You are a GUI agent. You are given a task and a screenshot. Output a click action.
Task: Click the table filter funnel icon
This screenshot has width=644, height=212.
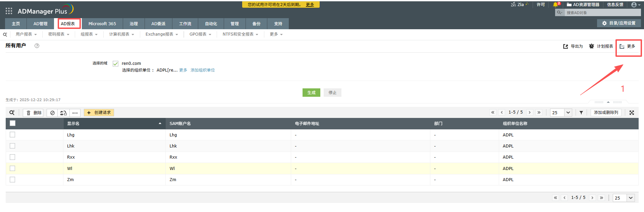[581, 113]
